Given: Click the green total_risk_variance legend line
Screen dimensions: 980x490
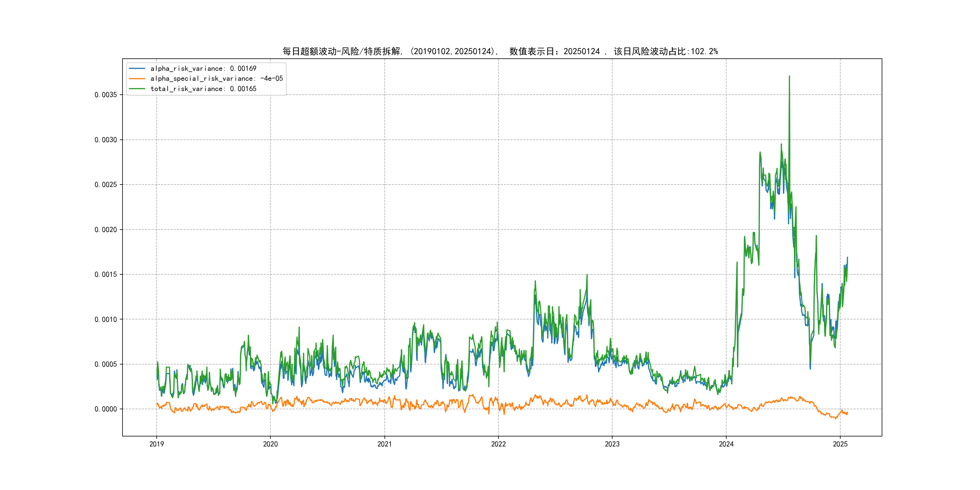Looking at the screenshot, I should (137, 89).
